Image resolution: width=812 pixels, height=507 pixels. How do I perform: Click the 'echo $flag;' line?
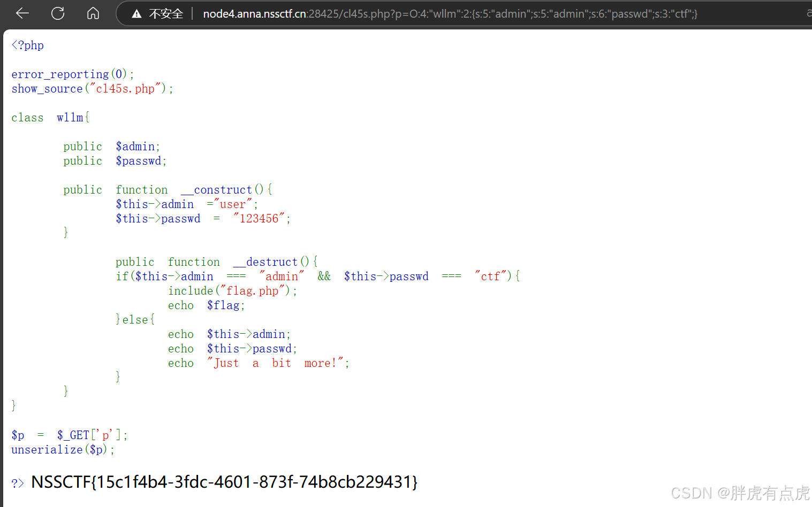[207, 305]
